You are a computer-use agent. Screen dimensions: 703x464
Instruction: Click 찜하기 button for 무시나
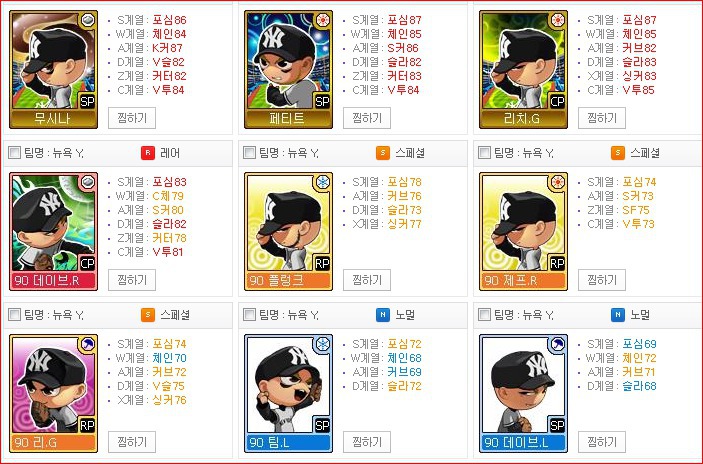click(132, 118)
